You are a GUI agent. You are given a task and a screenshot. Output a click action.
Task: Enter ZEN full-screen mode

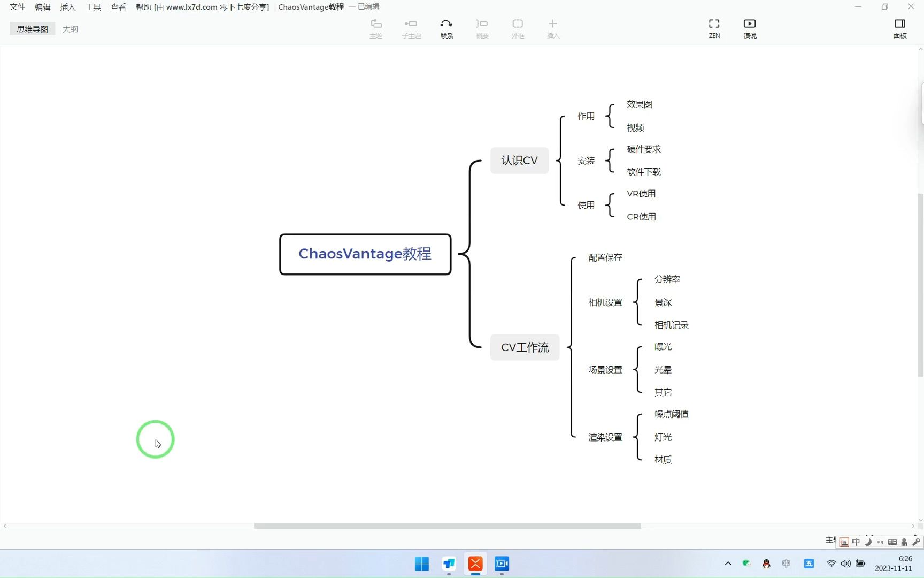(714, 29)
